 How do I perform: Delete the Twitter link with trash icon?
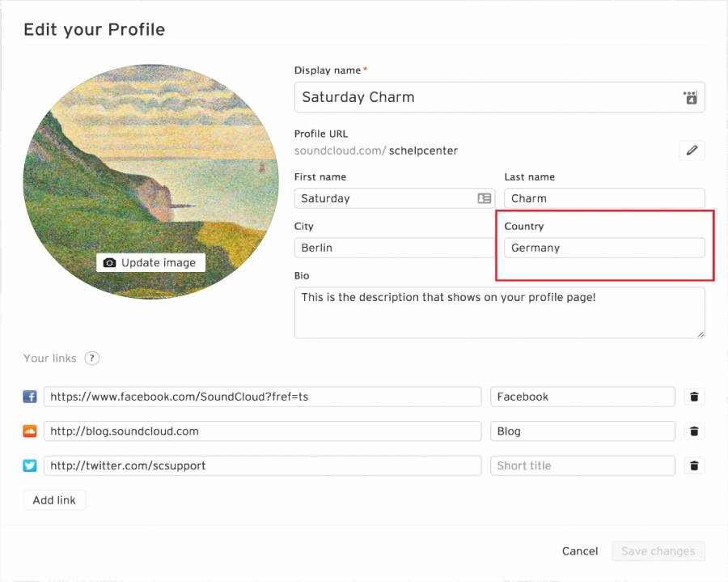point(694,465)
